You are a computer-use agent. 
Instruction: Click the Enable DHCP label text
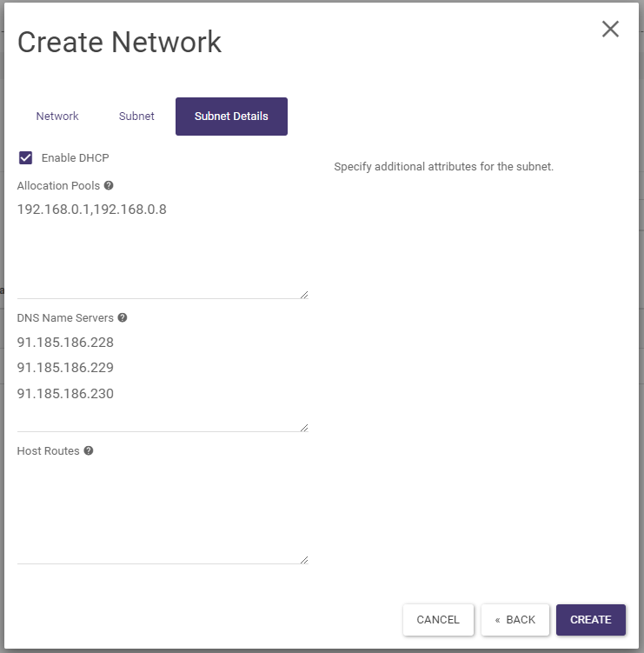[75, 158]
